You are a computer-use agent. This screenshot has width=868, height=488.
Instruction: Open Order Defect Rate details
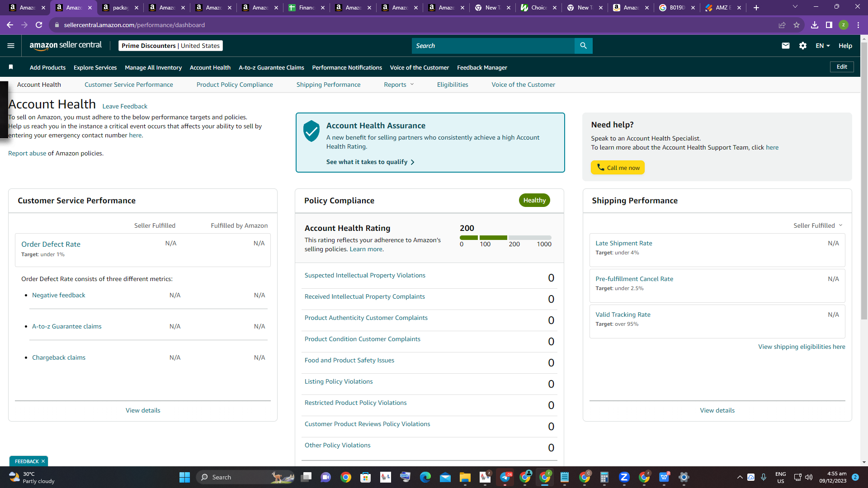[x=51, y=244]
